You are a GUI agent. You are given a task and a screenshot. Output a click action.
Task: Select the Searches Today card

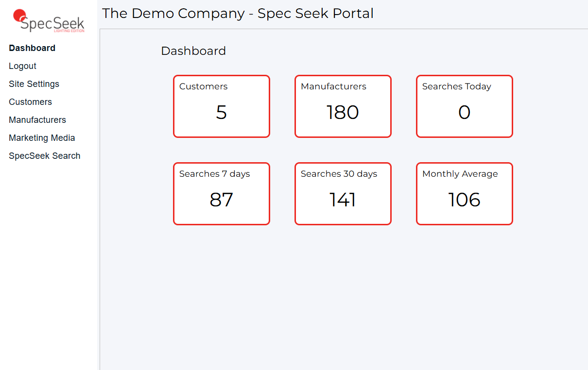(465, 106)
